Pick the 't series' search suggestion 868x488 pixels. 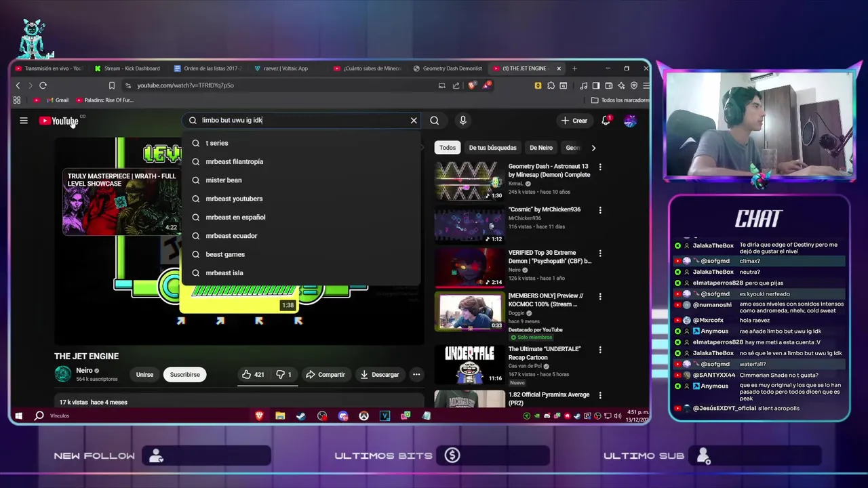coord(301,143)
